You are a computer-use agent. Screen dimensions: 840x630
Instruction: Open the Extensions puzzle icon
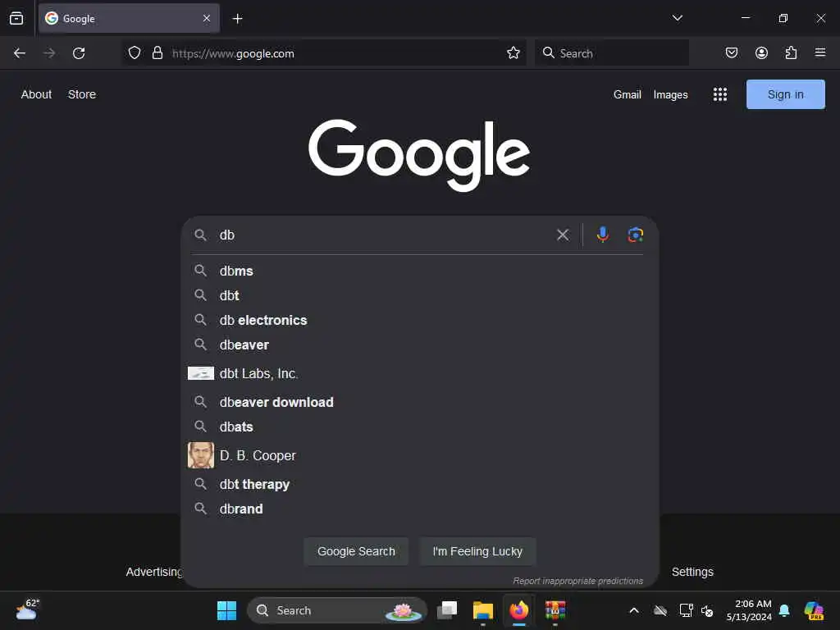[791, 53]
